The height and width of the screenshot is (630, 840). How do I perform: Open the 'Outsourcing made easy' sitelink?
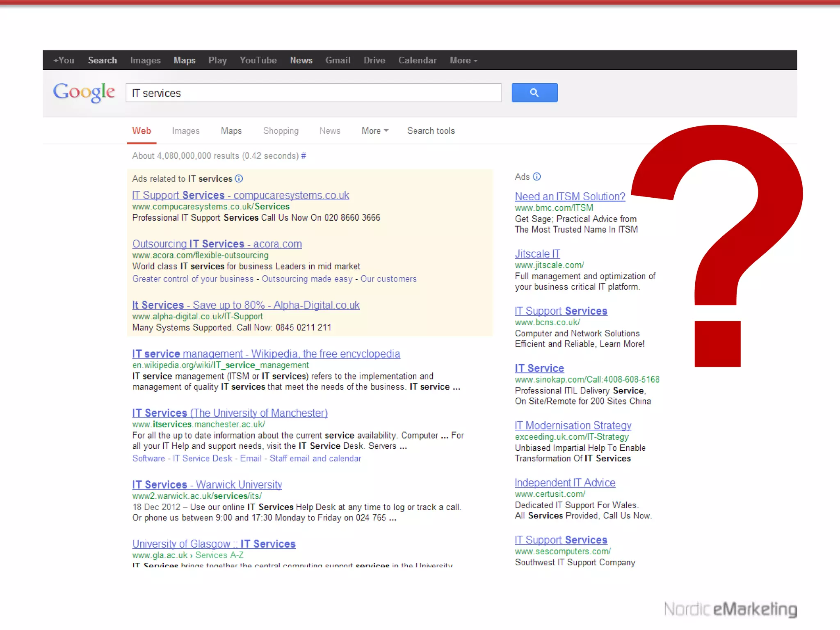[307, 279]
